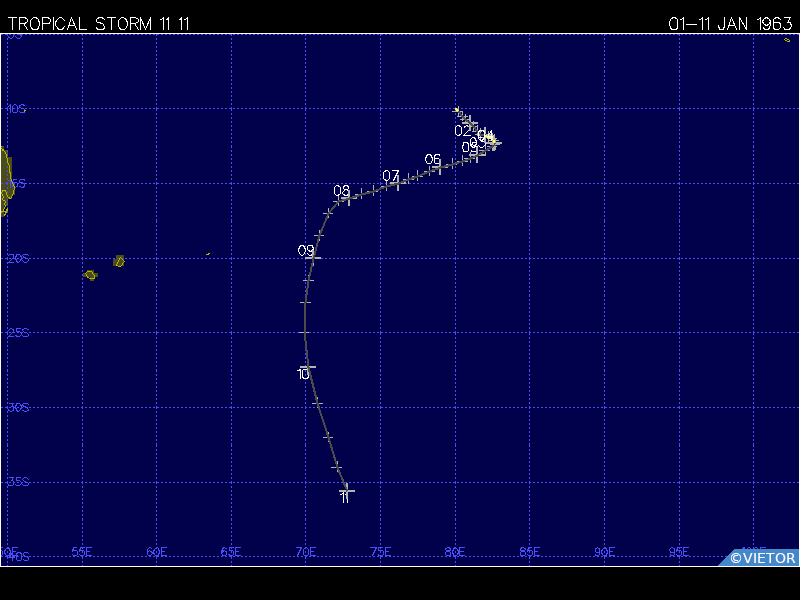Click the 35S latitude label
The width and height of the screenshot is (800, 600).
pos(18,482)
